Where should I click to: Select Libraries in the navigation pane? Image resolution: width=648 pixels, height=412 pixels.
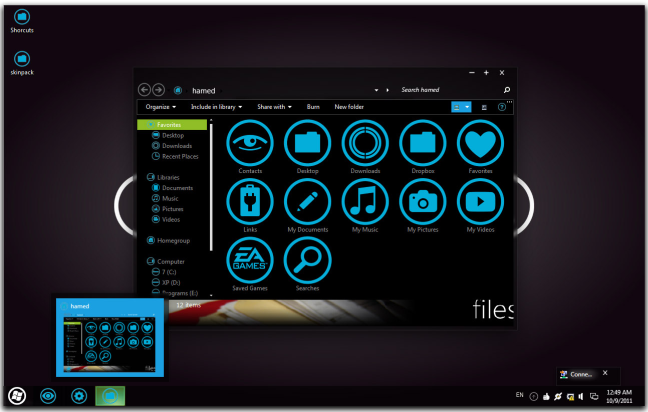coord(163,177)
